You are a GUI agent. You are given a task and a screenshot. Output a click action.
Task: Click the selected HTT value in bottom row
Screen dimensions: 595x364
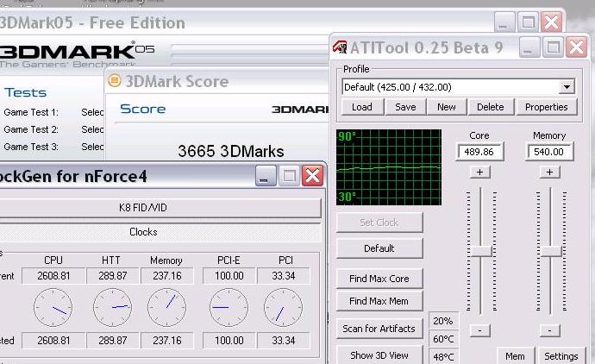[x=113, y=341]
